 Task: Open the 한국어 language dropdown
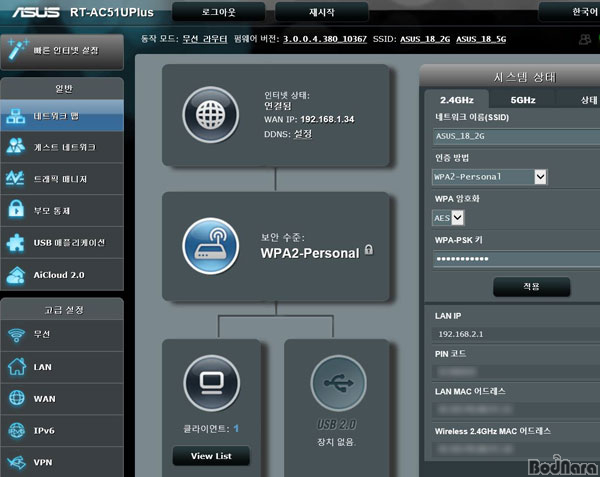pos(569,12)
